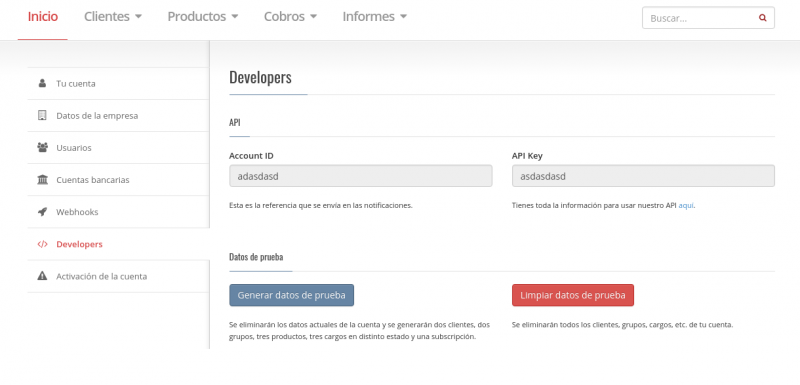Click the 'API Key' label
This screenshot has height=385, width=800.
click(527, 156)
